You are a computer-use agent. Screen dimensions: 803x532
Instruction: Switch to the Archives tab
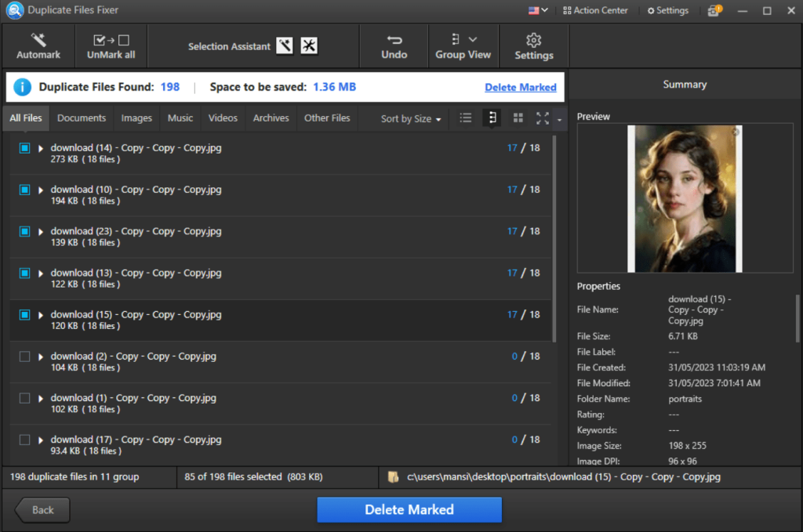[x=271, y=118]
